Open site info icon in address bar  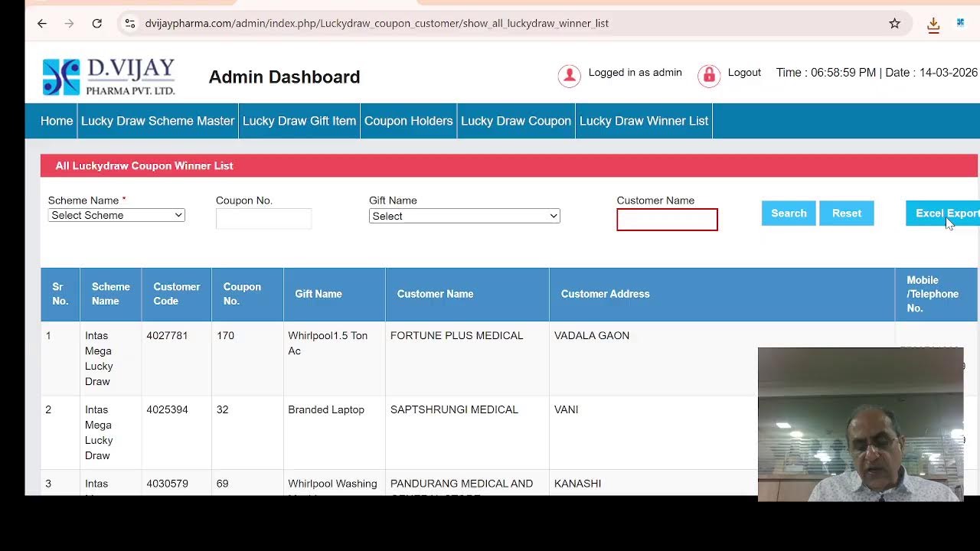click(x=130, y=24)
